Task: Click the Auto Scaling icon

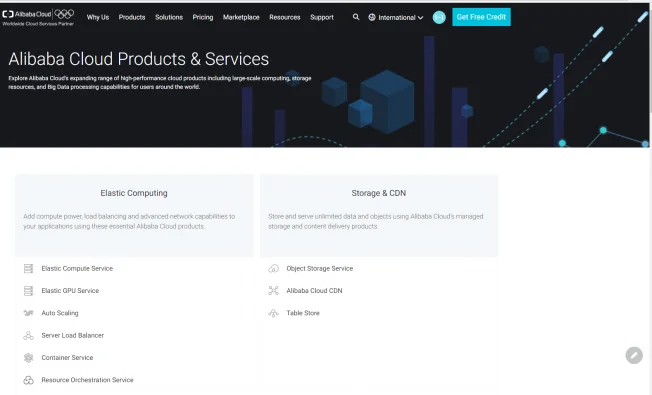Action: [28, 313]
